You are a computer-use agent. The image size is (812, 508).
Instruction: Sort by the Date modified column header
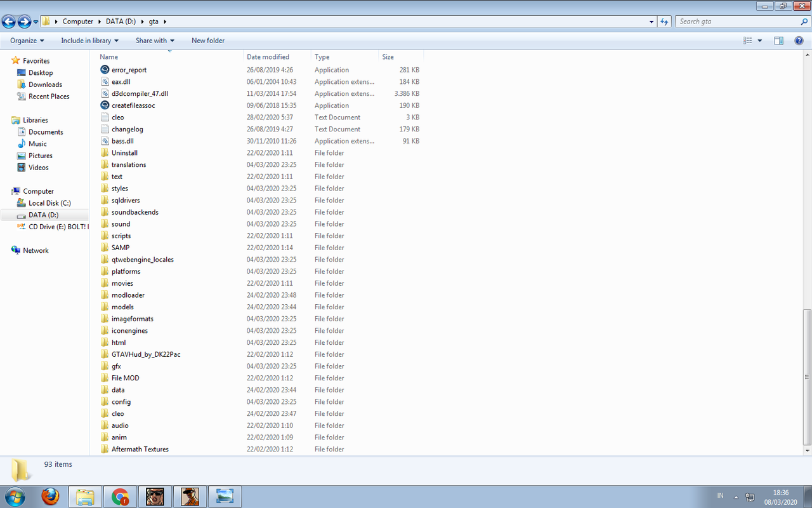coord(278,57)
